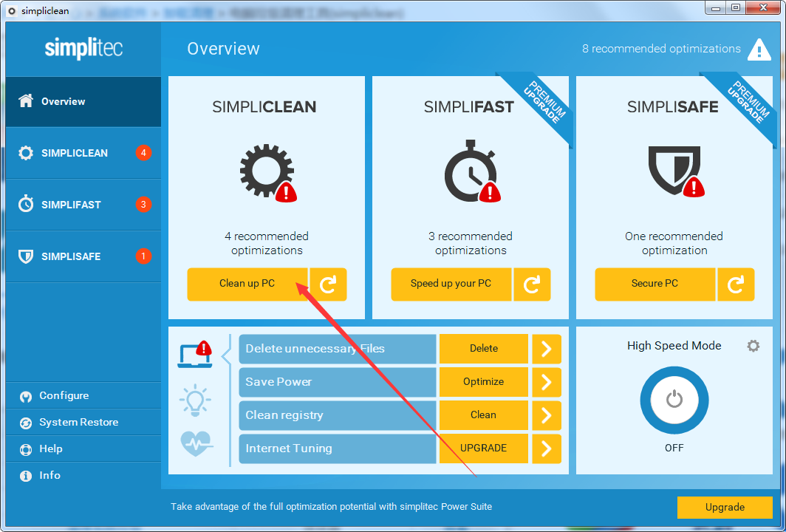Open System Restore from the sidebar

point(78,423)
